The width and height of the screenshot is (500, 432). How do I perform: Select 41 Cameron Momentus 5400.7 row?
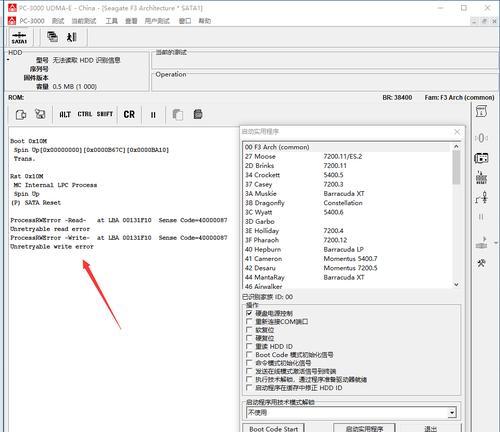347,259
